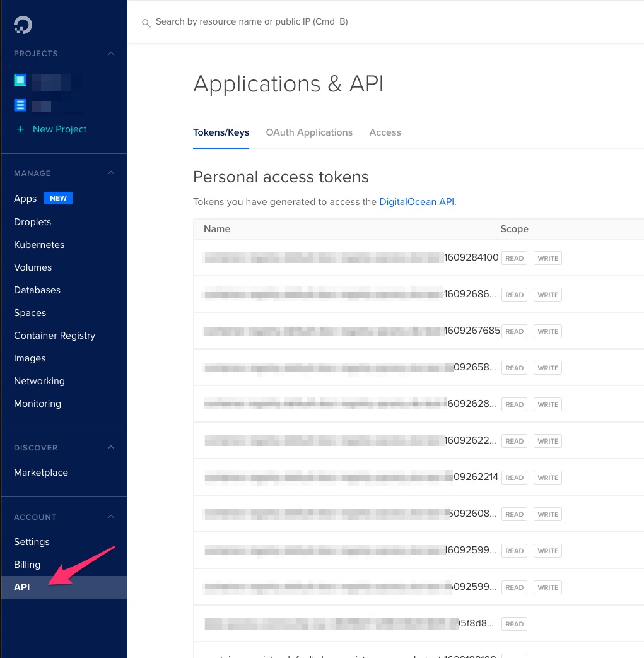644x658 pixels.
Task: Collapse the Manage section chevron
Action: (x=111, y=173)
